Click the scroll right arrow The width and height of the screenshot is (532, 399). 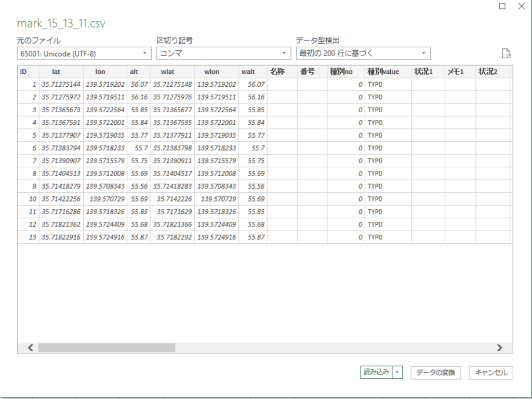pyautogui.click(x=499, y=348)
